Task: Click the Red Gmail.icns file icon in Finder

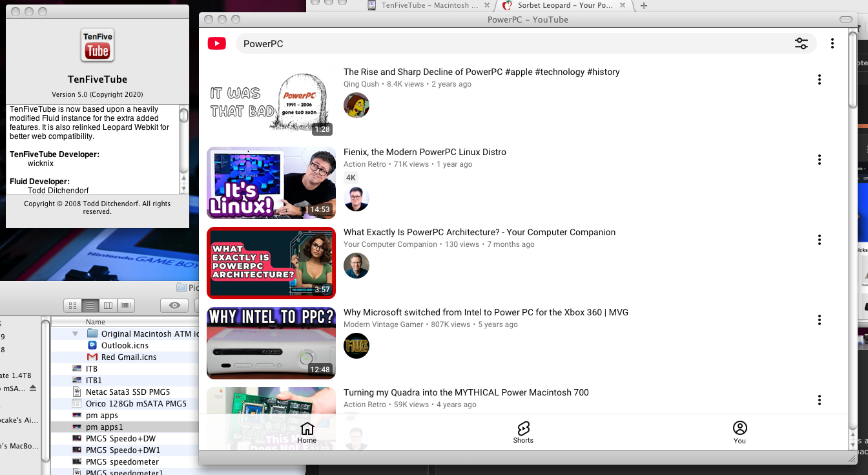Action: (x=92, y=357)
